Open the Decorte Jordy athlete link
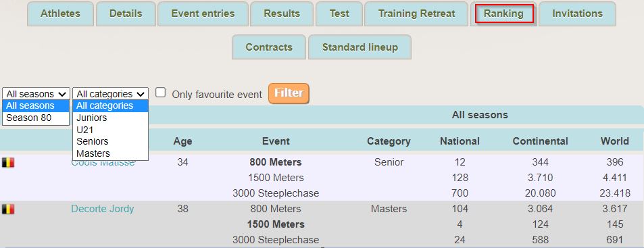This screenshot has height=248, width=644. 103,209
